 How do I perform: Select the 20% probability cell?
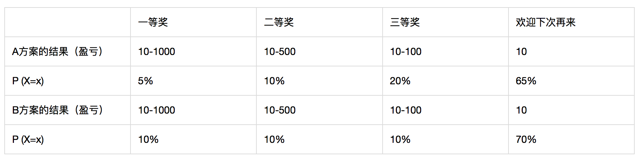coord(400,81)
